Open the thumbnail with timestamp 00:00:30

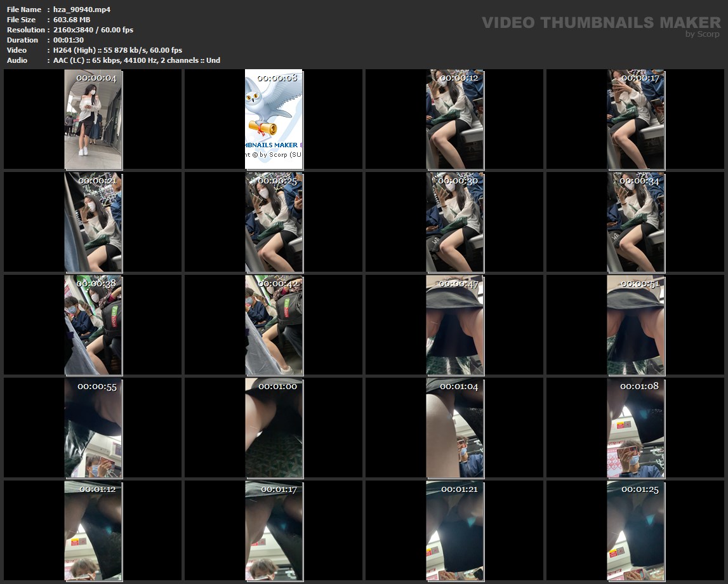click(455, 222)
